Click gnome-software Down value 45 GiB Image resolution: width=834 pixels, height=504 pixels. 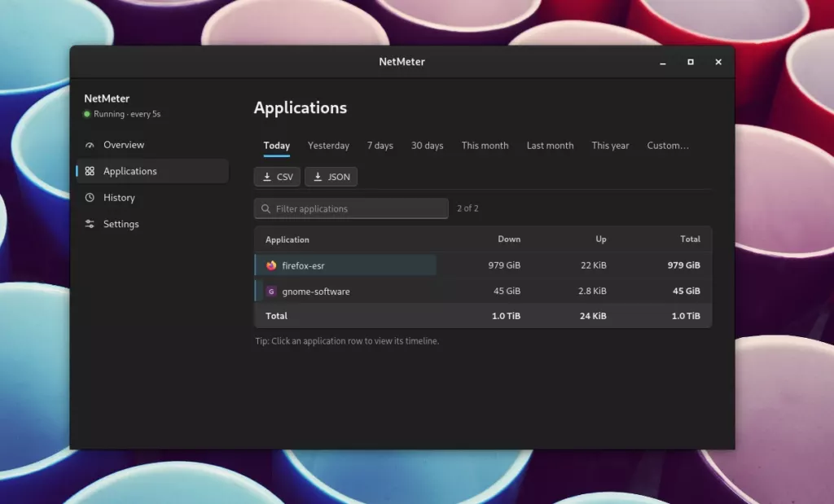click(x=507, y=291)
